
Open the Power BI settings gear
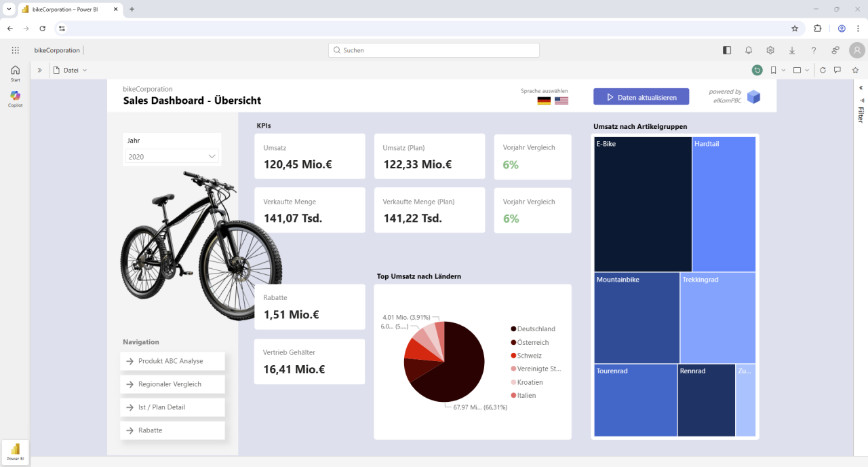(770, 50)
